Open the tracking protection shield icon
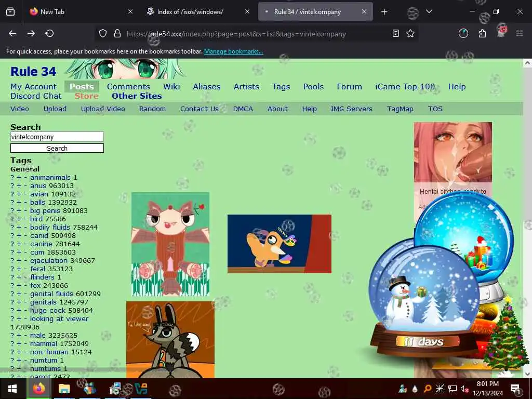Screen dimensions: 532x399 coord(103,33)
